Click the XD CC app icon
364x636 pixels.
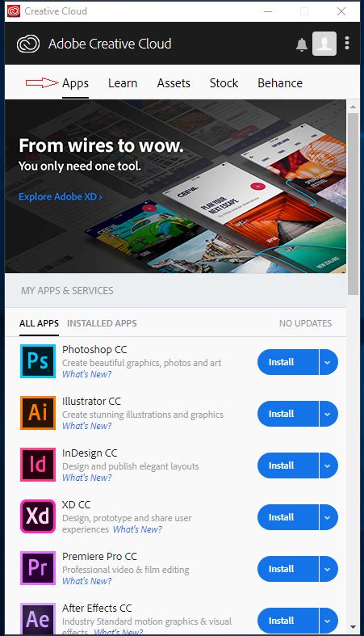(38, 516)
